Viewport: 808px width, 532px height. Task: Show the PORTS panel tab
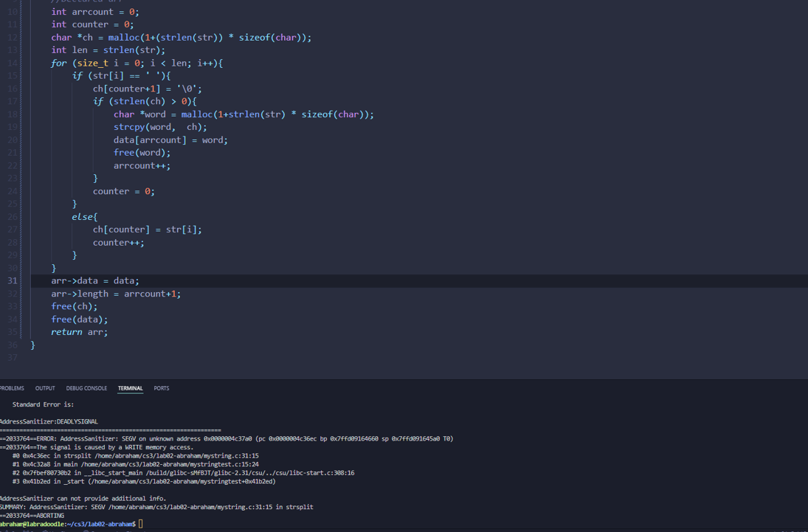coord(162,388)
